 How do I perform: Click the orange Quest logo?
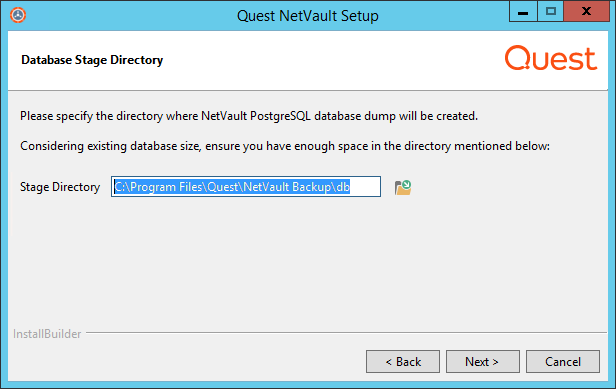point(551,58)
